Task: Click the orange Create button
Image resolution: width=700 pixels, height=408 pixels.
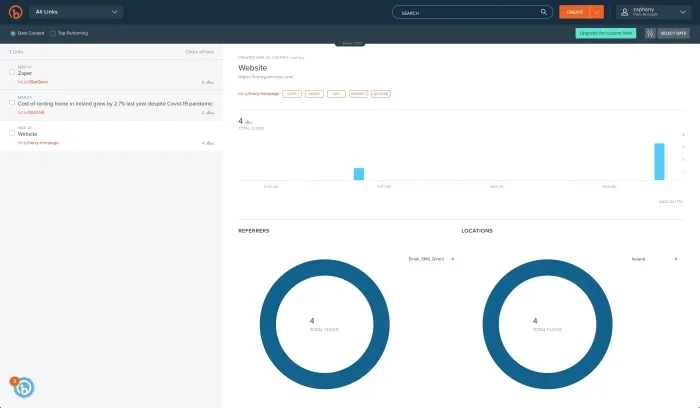Action: pos(575,12)
